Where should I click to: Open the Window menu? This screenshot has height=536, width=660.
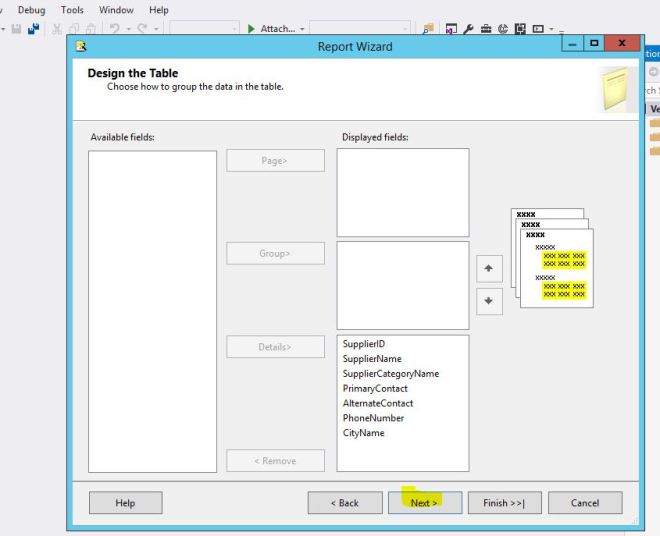[116, 10]
